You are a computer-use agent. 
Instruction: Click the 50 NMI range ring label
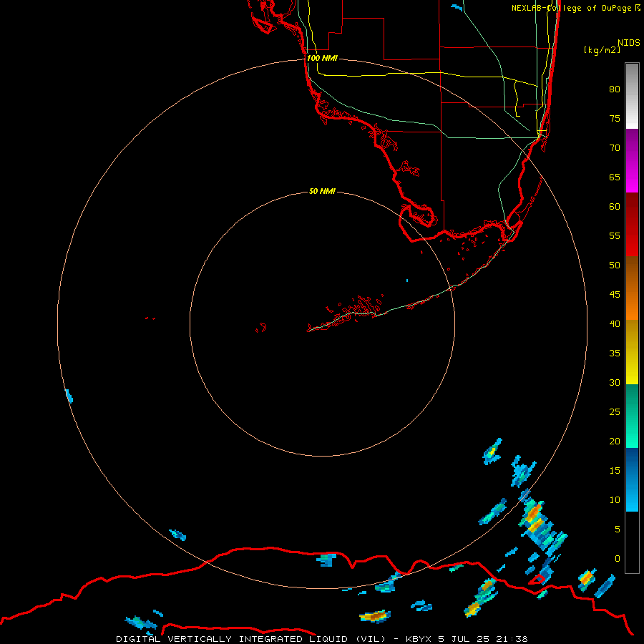pos(322,191)
